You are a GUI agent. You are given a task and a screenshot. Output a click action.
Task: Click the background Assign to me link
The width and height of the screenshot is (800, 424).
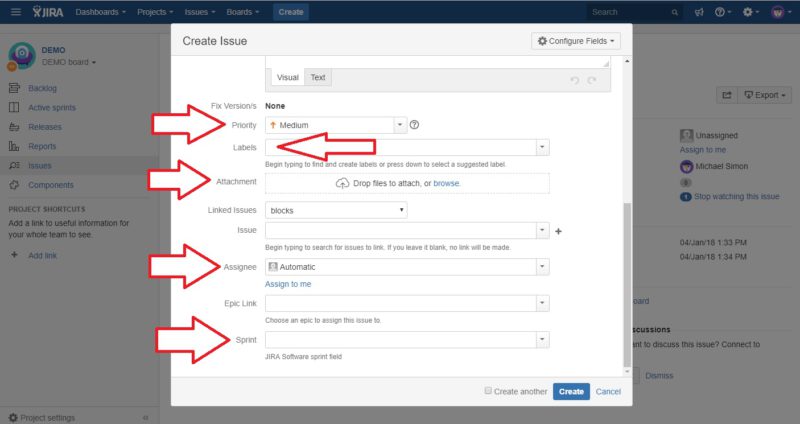pyautogui.click(x=703, y=150)
